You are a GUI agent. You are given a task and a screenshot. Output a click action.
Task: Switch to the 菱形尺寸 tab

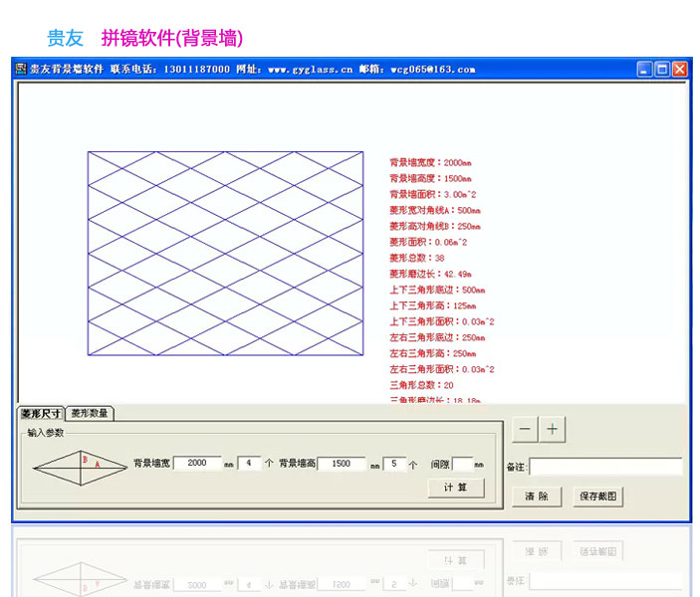tap(41, 414)
